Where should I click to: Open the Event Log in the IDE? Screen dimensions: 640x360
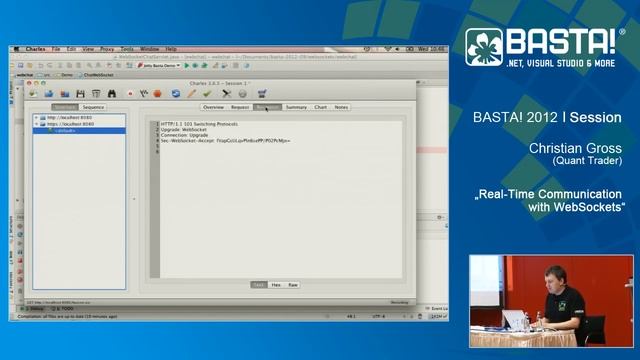pos(437,309)
